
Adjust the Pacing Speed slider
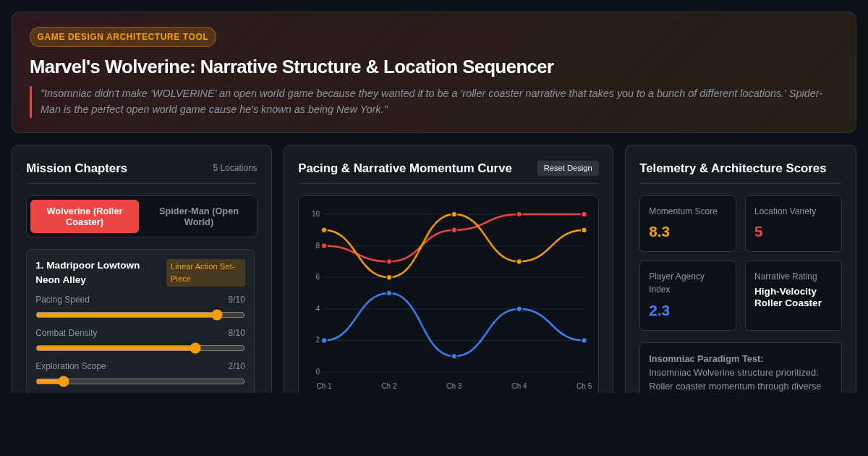[x=140, y=315]
